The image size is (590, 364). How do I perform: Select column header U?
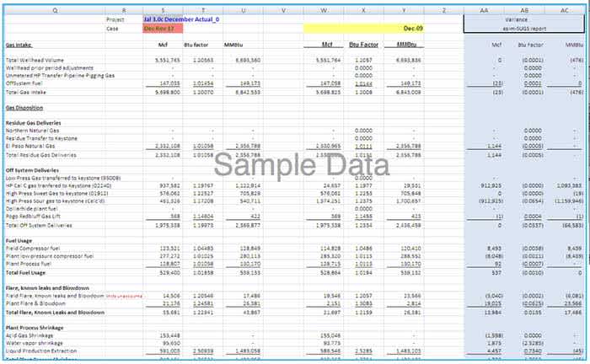pos(243,10)
